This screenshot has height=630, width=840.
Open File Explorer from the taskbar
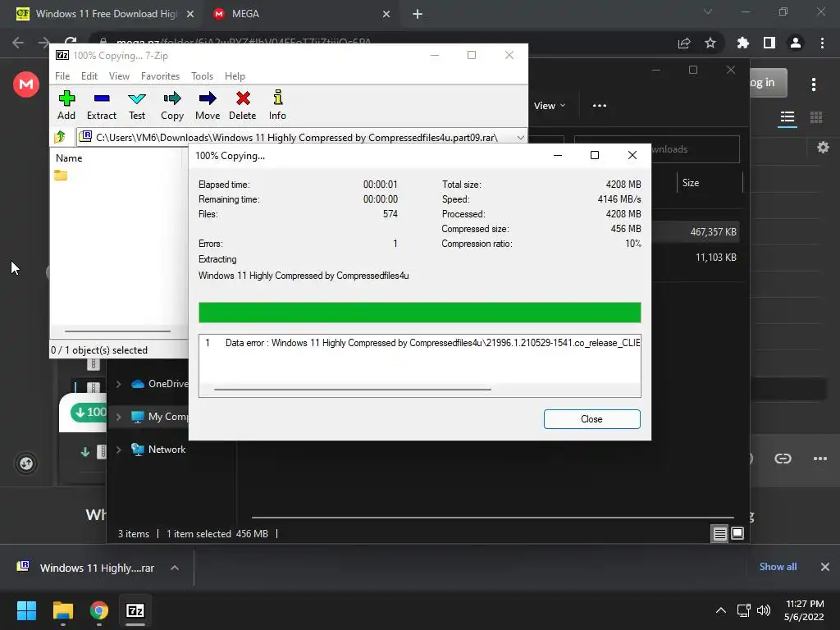pyautogui.click(x=62, y=610)
